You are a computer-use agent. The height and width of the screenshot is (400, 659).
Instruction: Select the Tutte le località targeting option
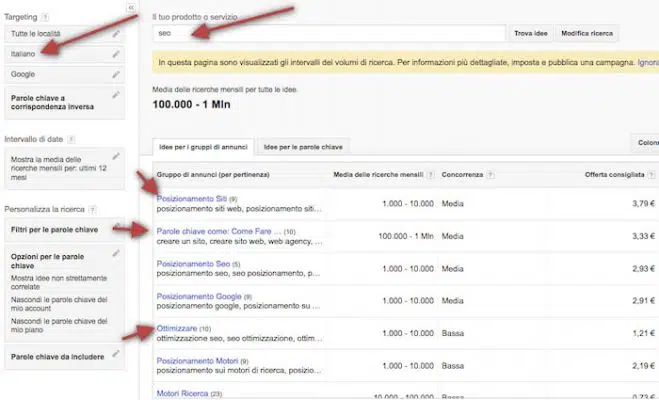36,34
